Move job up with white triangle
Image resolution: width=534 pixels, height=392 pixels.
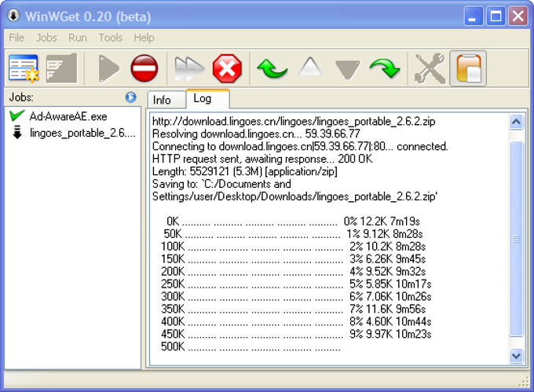[310, 67]
